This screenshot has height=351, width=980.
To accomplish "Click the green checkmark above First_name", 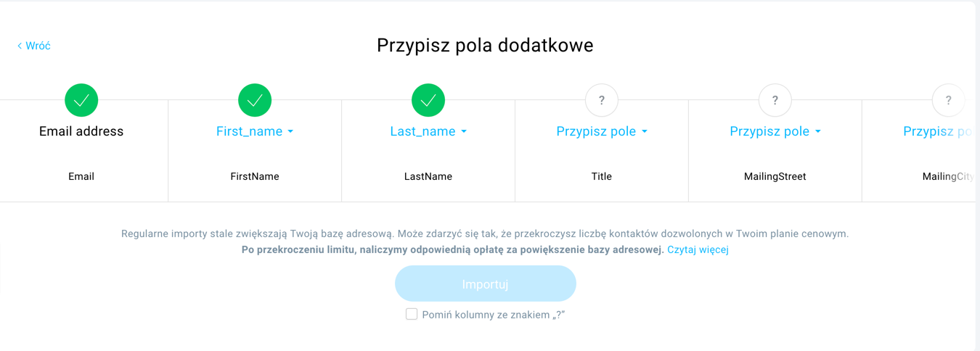I will 255,100.
